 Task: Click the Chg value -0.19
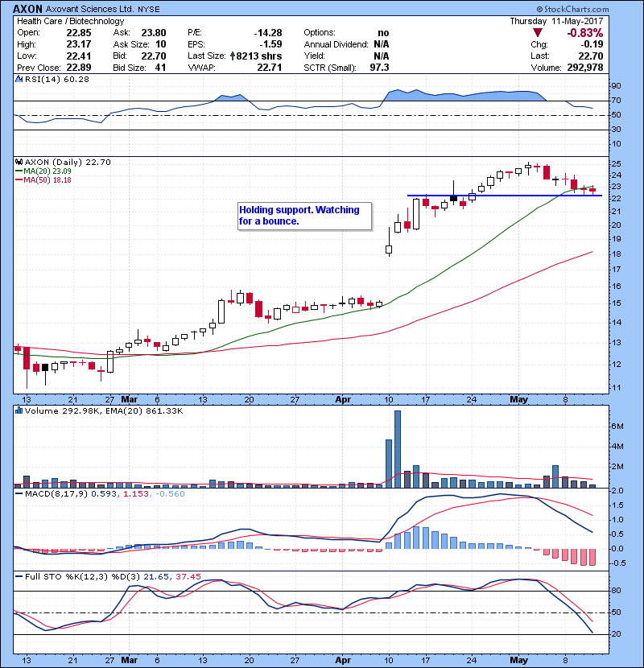[592, 44]
